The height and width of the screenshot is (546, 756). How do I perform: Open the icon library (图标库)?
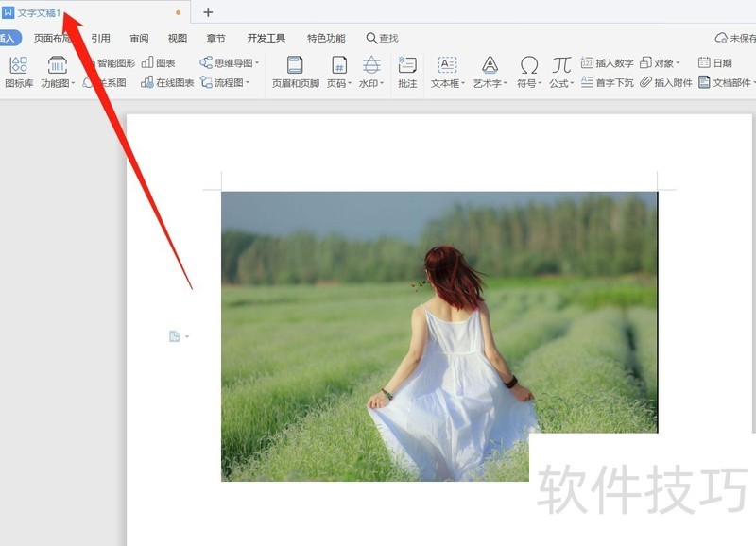[18, 72]
